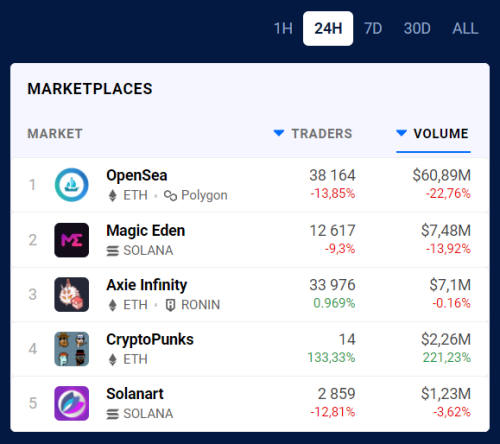Click the Solanart purple logo
500x444 pixels.
[72, 403]
